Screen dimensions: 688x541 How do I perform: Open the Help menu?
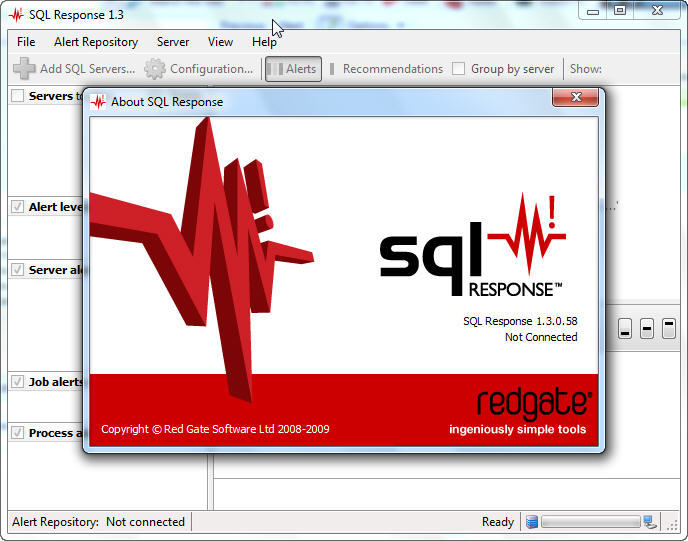click(264, 42)
